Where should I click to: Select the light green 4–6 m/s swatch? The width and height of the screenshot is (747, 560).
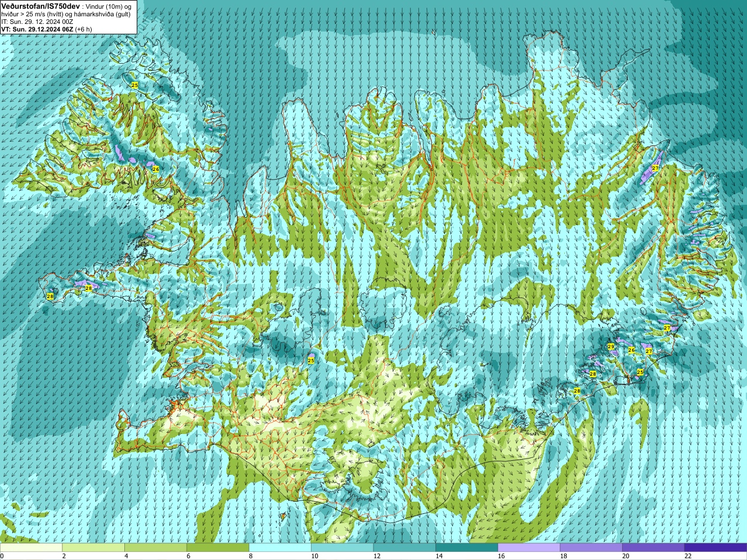coord(155,548)
